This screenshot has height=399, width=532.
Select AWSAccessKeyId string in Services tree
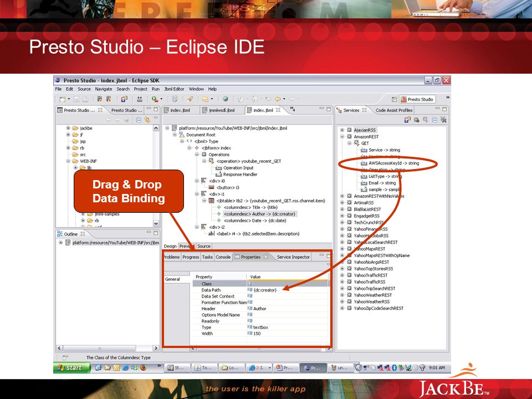pos(393,163)
